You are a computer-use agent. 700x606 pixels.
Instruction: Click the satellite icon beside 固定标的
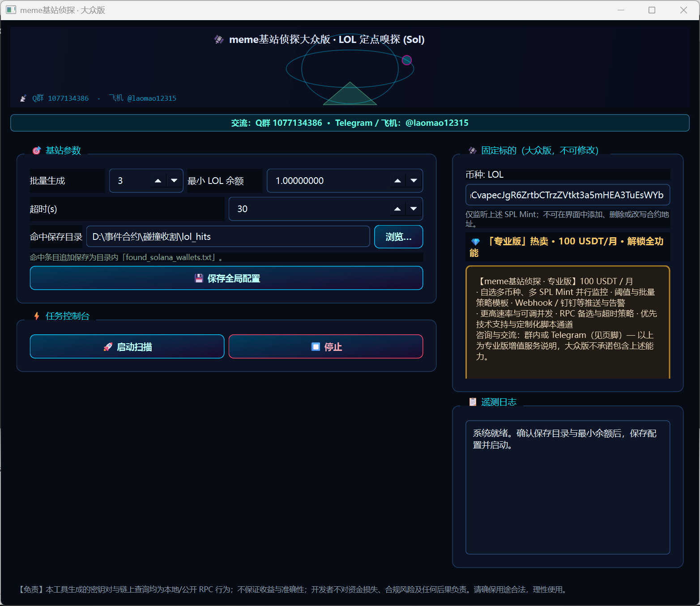tap(473, 151)
